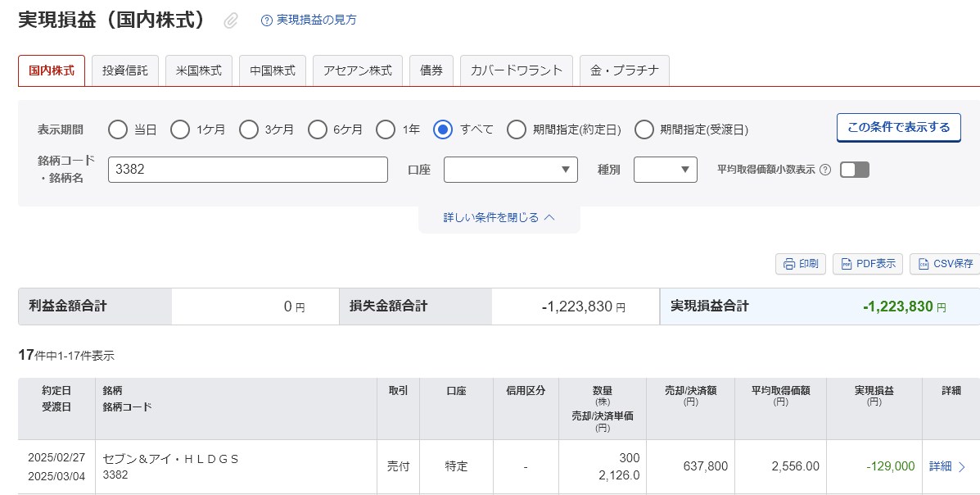Viewport: 980px width, 495px height.
Task: Open the 種別 dropdown
Action: coord(666,170)
